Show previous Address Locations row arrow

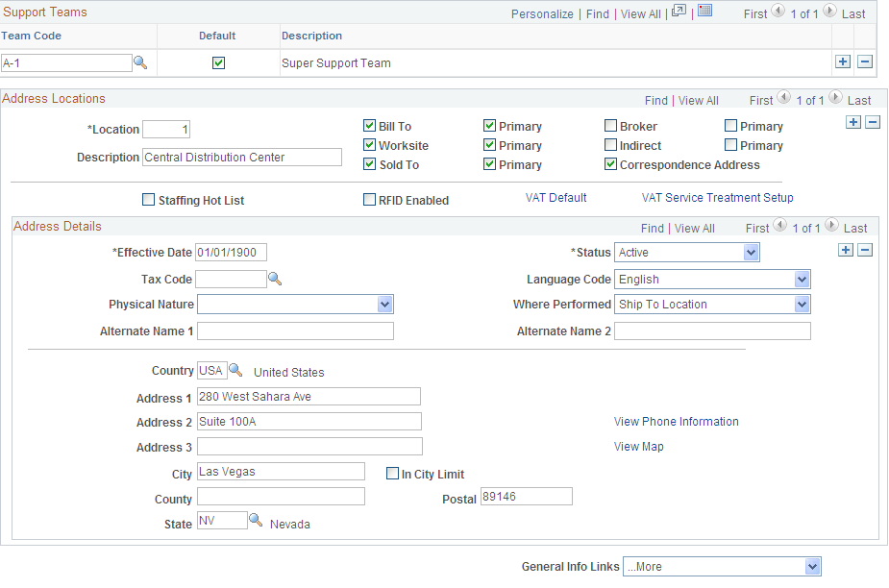784,98
